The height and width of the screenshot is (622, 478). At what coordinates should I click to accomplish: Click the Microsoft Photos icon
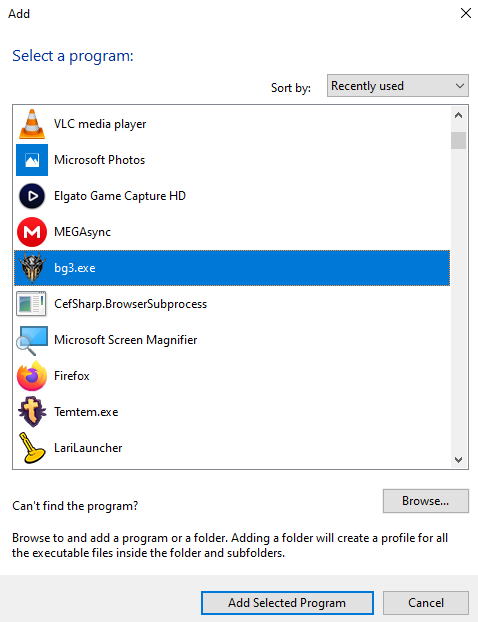point(32,160)
